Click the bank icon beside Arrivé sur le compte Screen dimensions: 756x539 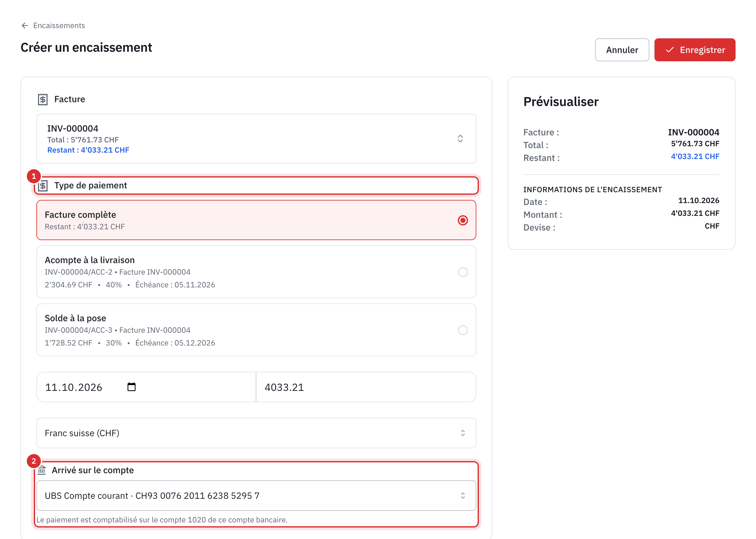[42, 470]
